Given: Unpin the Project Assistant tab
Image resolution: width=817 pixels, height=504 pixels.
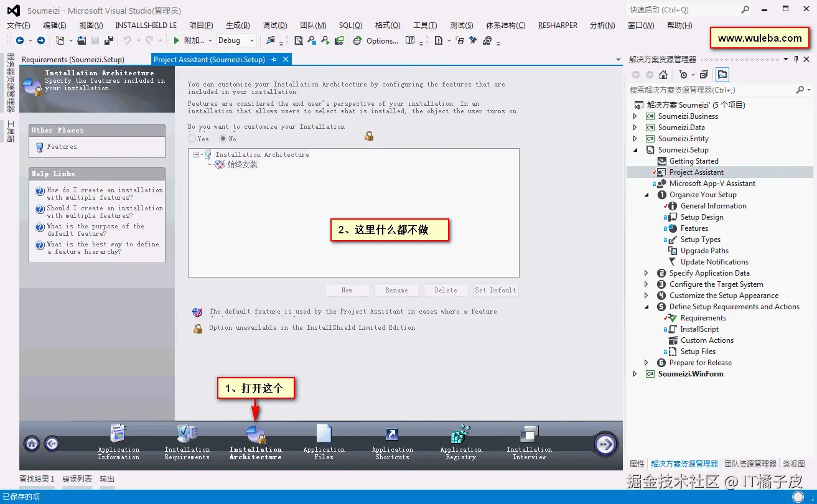Looking at the screenshot, I should 275,59.
